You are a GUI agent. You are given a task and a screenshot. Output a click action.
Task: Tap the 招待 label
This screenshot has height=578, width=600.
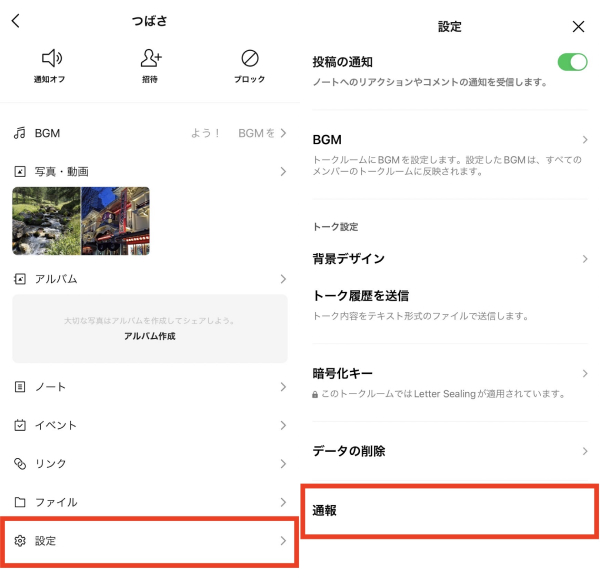click(x=150, y=79)
